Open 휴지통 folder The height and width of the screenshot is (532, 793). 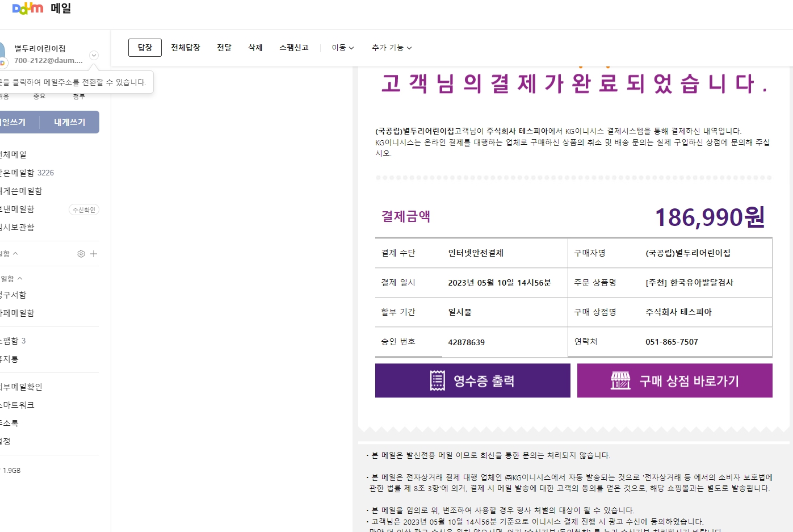point(9,359)
